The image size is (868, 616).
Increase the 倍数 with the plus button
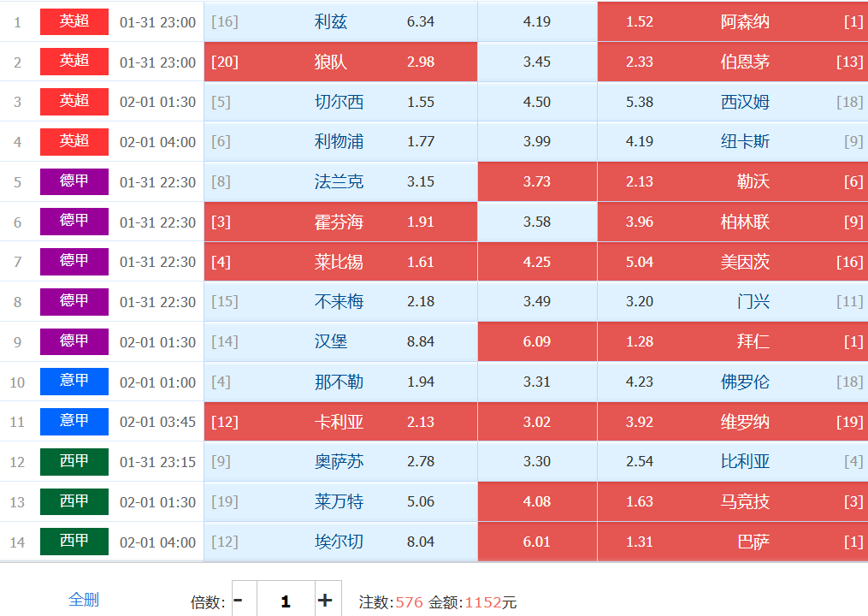(x=325, y=601)
